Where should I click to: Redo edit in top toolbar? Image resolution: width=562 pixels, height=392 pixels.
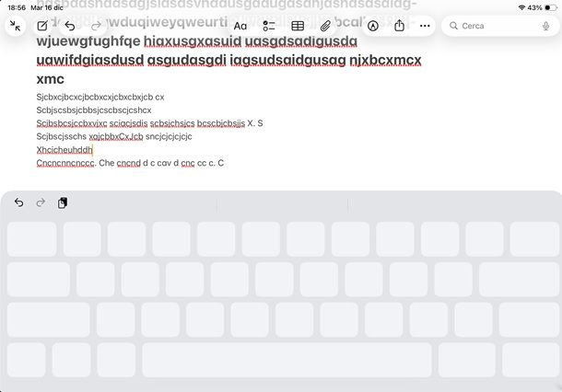[x=96, y=26]
